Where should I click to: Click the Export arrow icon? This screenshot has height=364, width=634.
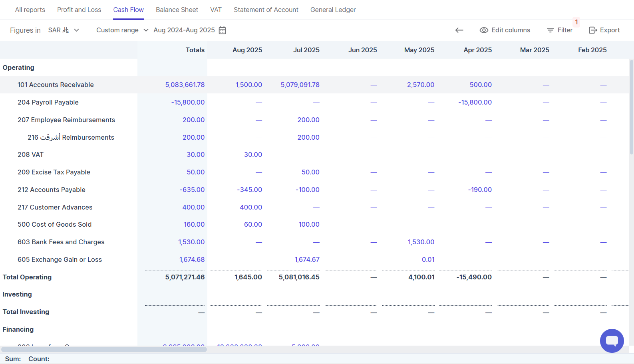[593, 30]
